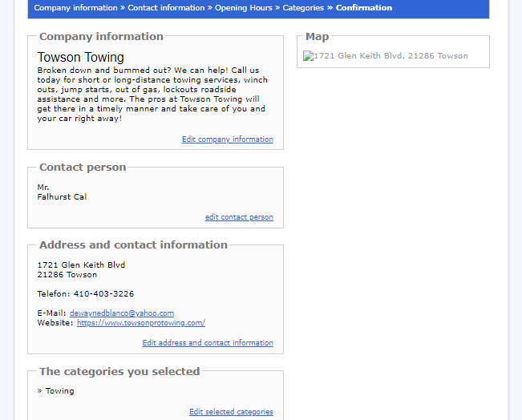Open the towsonprotowing.com website link
The width and height of the screenshot is (522, 420).
click(x=141, y=323)
